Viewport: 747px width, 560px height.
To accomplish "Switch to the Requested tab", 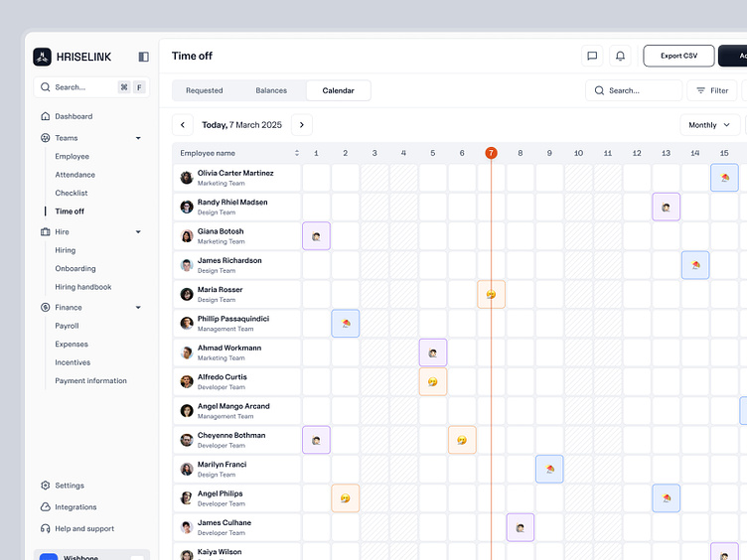I will pyautogui.click(x=205, y=90).
